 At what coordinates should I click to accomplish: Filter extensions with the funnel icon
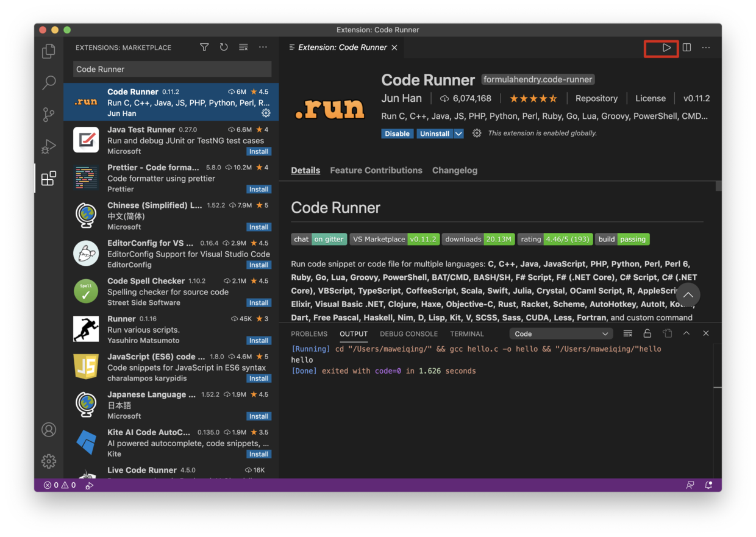point(204,48)
